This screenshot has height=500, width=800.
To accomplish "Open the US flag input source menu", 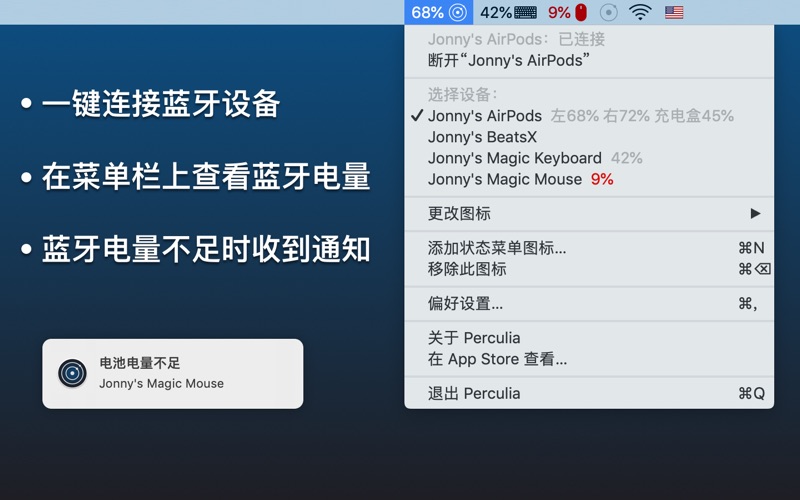I will pos(674,12).
